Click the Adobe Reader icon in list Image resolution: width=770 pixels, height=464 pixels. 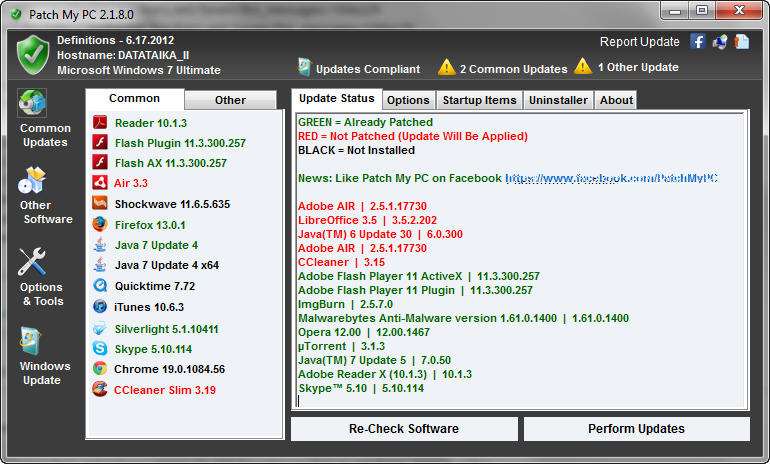click(100, 122)
